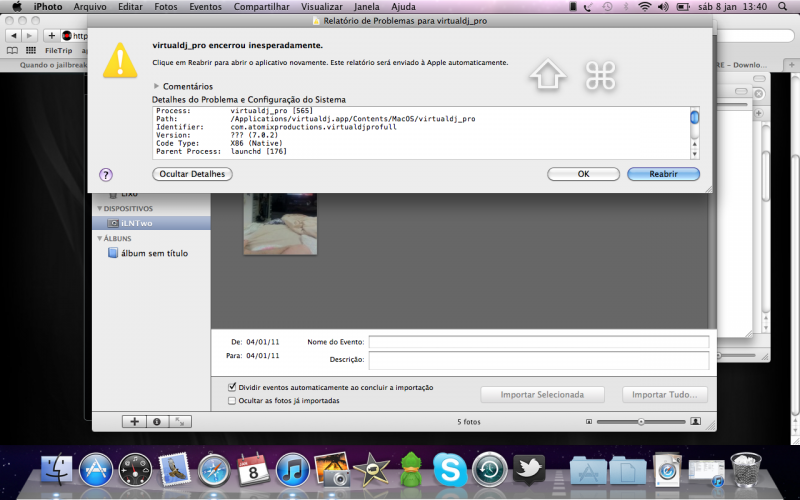Viewport: 800px width, 500px height.
Task: Click Importar Tudo button
Action: (x=664, y=394)
